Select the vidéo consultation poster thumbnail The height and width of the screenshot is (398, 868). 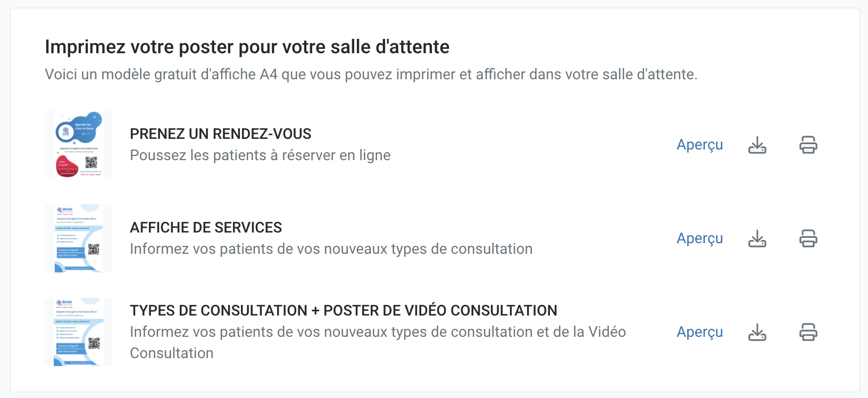point(79,332)
